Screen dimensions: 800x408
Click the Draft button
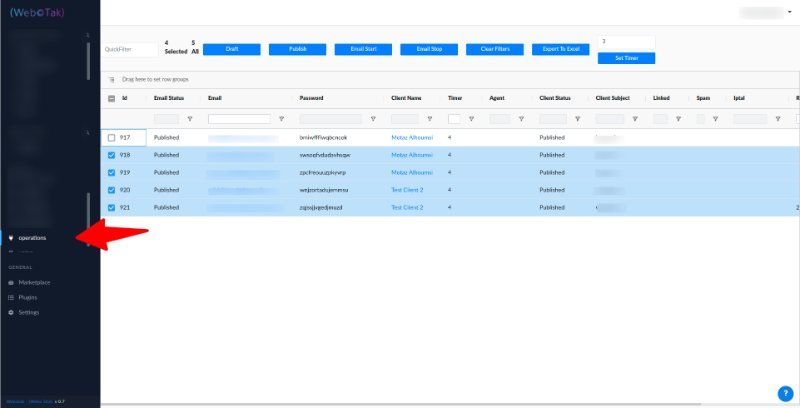(x=232, y=49)
